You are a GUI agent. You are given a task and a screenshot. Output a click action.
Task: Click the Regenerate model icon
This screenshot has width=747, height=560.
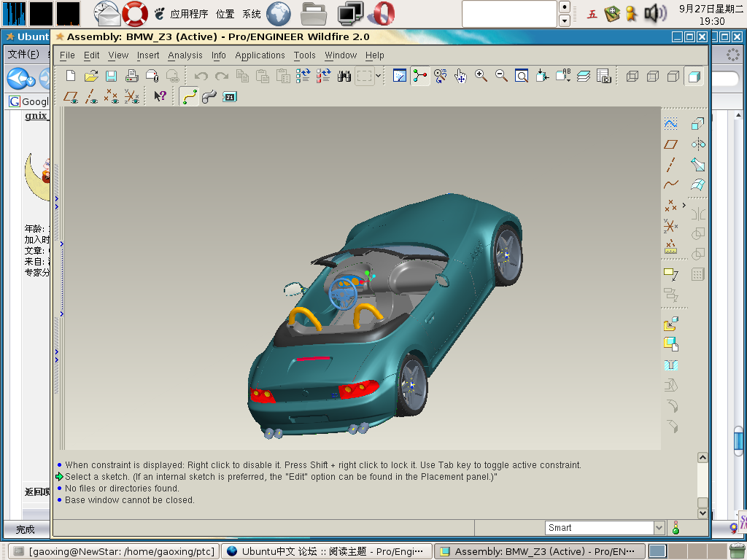coord(303,76)
